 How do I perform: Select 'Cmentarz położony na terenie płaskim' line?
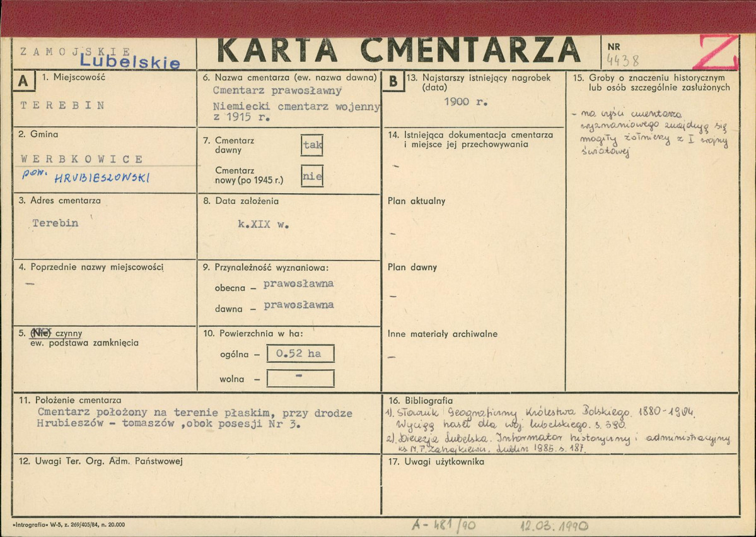point(195,413)
